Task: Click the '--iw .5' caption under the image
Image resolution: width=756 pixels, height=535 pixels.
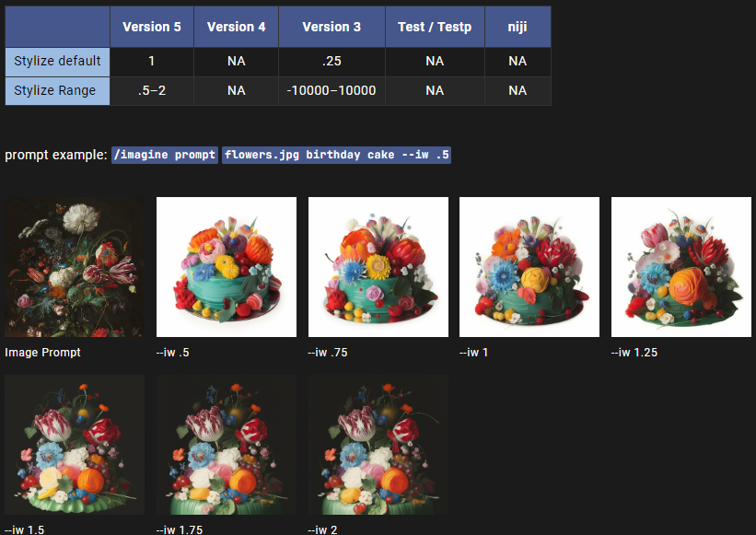Action: point(172,353)
